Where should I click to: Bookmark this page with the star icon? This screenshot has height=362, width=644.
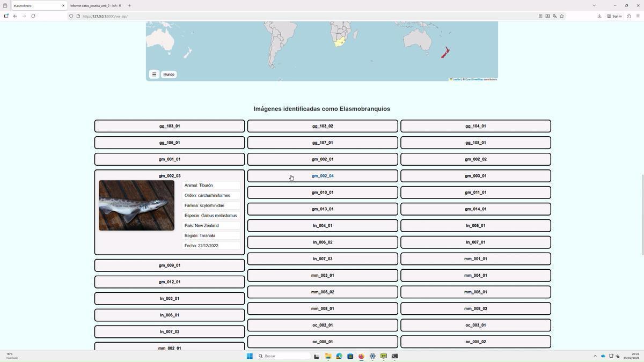561,16
